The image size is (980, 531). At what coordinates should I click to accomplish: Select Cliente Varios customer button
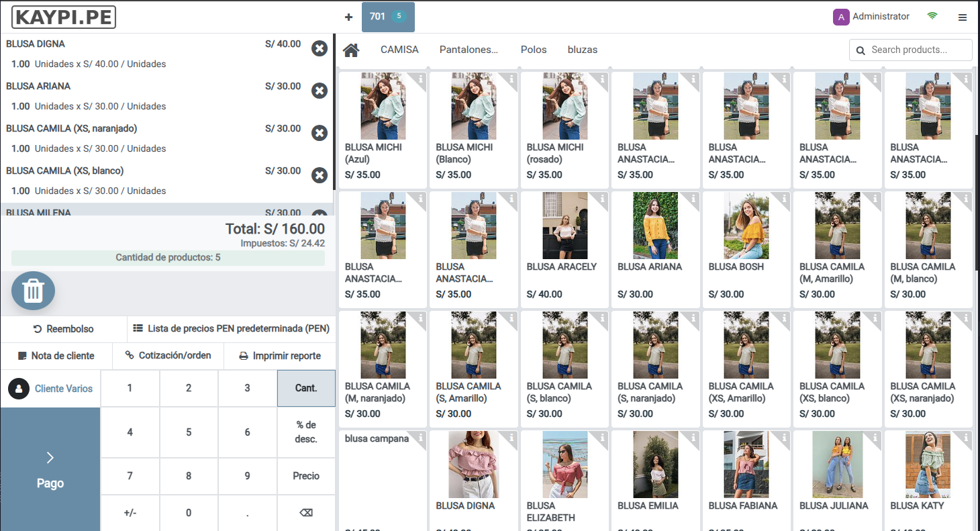(50, 389)
